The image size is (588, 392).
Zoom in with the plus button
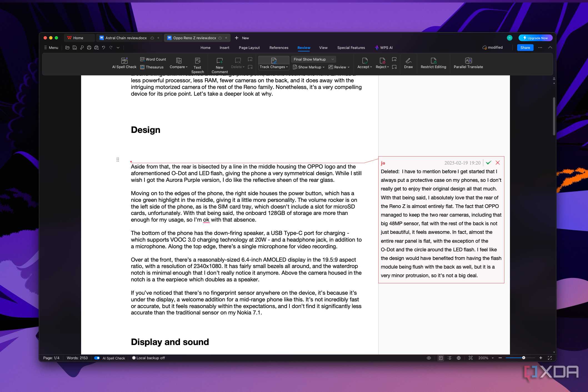coord(541,358)
